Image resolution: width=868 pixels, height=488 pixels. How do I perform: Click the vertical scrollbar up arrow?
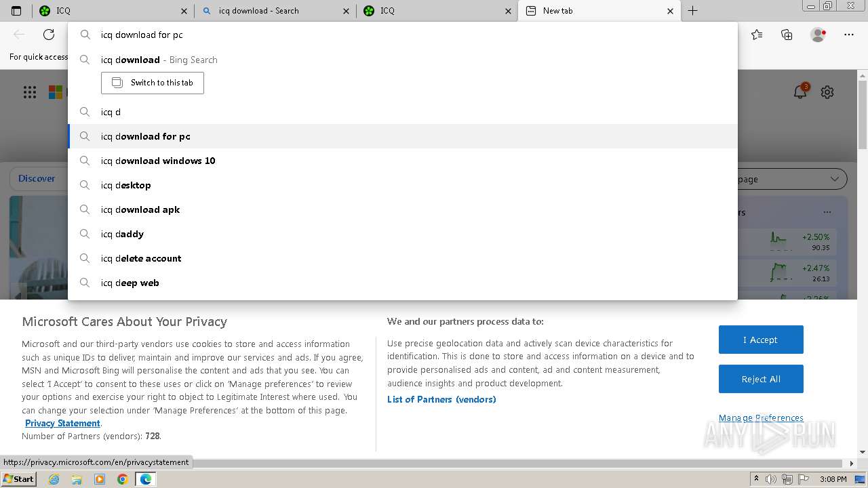pyautogui.click(x=863, y=75)
